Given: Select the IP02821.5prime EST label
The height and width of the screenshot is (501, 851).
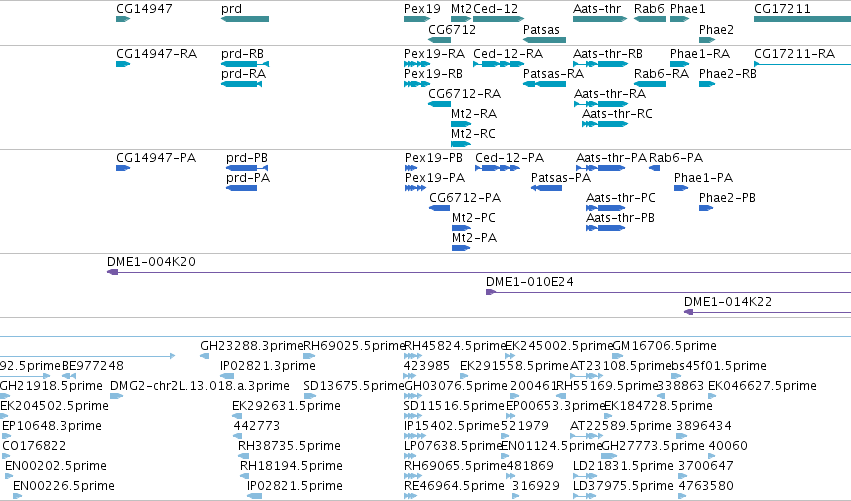Looking at the screenshot, I should click(295, 486).
